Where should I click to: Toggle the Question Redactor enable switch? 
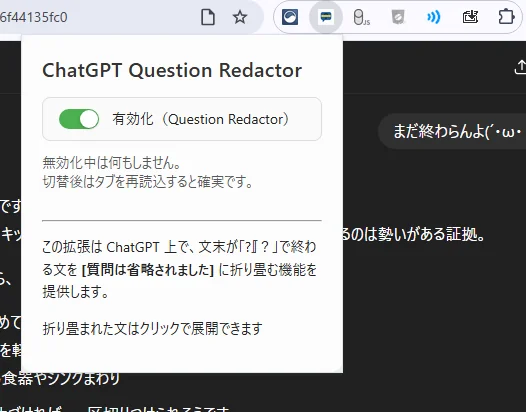(x=79, y=119)
